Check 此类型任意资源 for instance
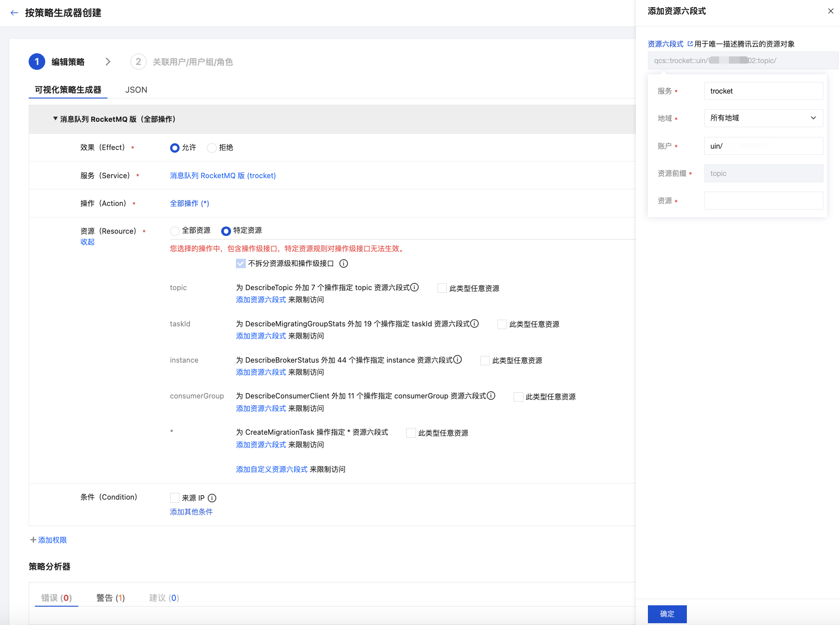The width and height of the screenshot is (840, 625). click(x=485, y=361)
